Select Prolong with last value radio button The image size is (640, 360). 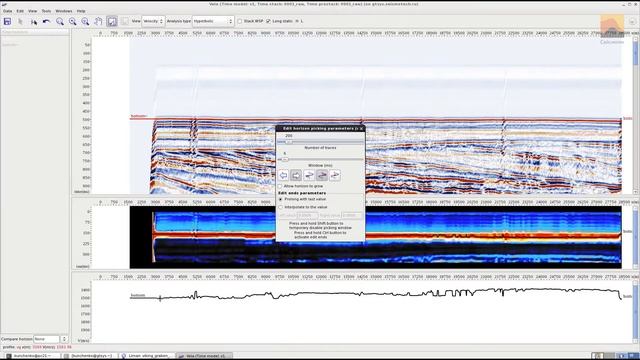280,199
